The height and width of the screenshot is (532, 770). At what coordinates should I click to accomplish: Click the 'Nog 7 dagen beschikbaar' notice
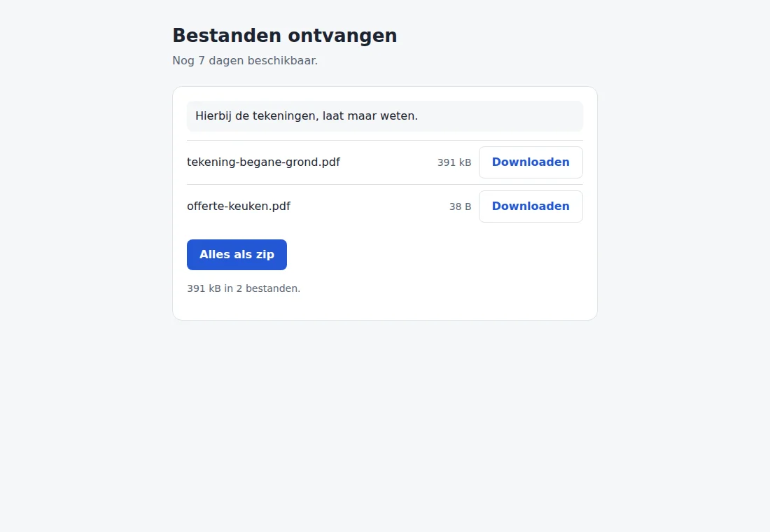tap(245, 60)
